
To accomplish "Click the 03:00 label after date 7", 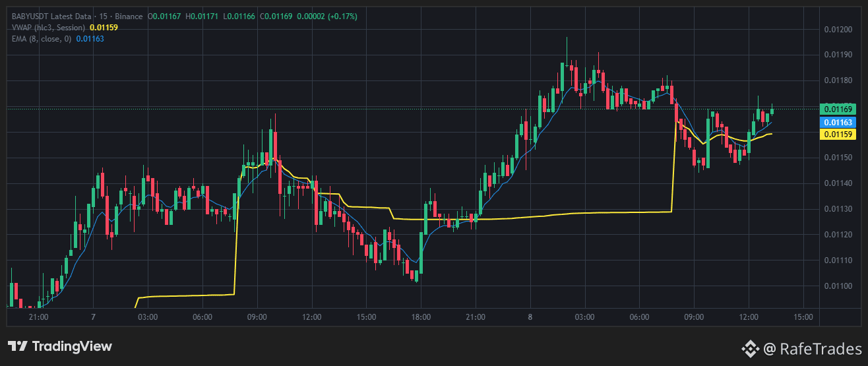I will 148,317.
